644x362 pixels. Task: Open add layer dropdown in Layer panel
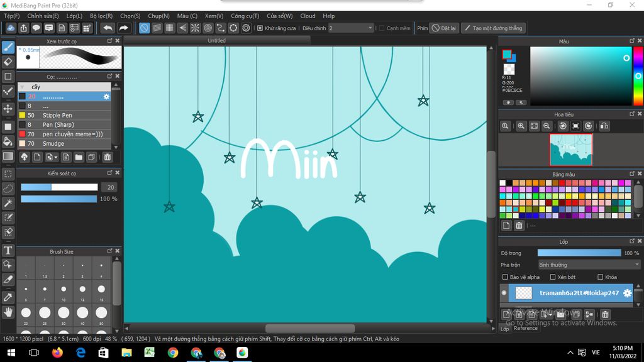(x=546, y=314)
